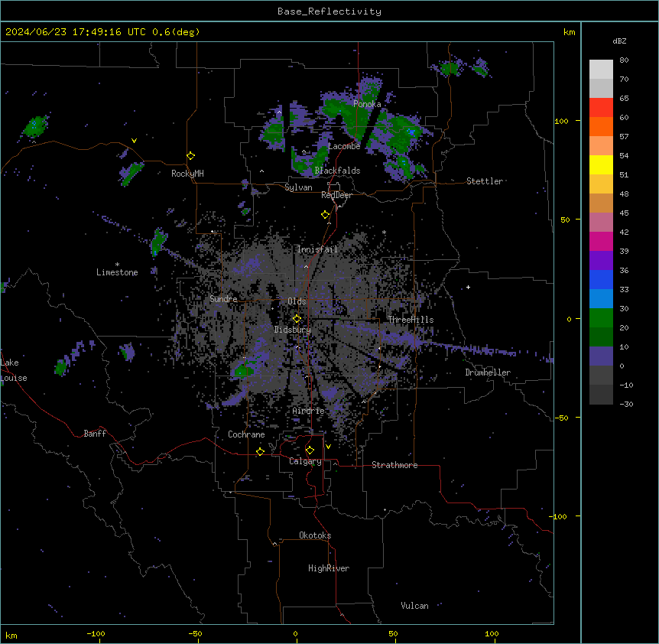This screenshot has height=644, width=659.
Task: Click the RedDeer city label
Action: tap(336, 195)
